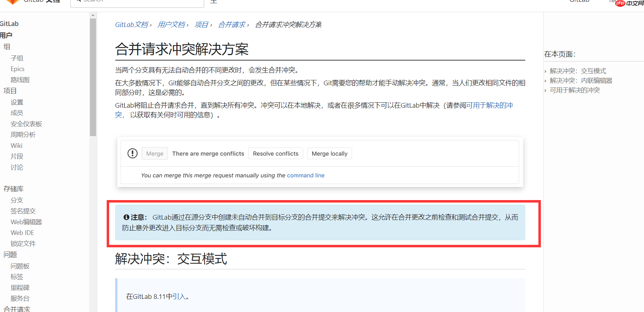This screenshot has width=644, height=312.
Task: Follow the 可用于解决的冲突 inline link
Action: point(489,105)
